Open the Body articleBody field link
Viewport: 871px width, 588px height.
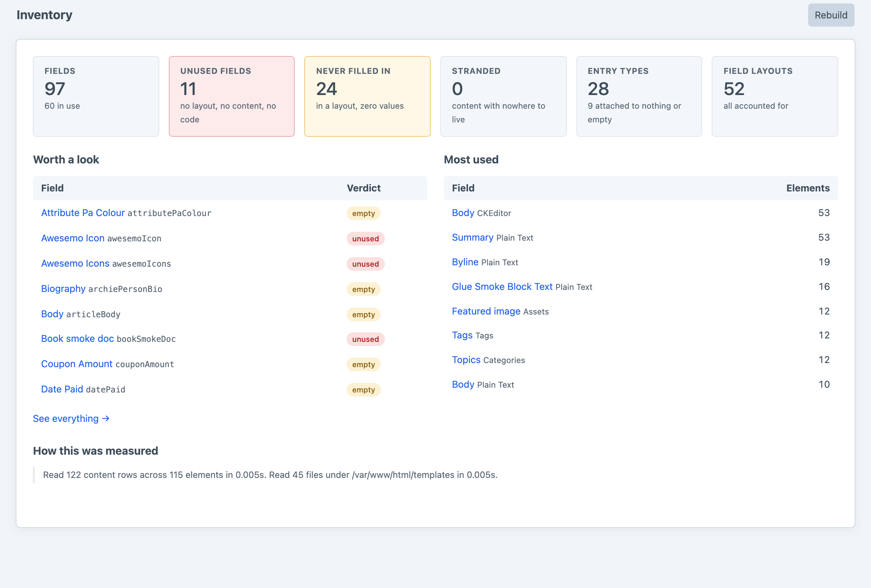pos(52,314)
